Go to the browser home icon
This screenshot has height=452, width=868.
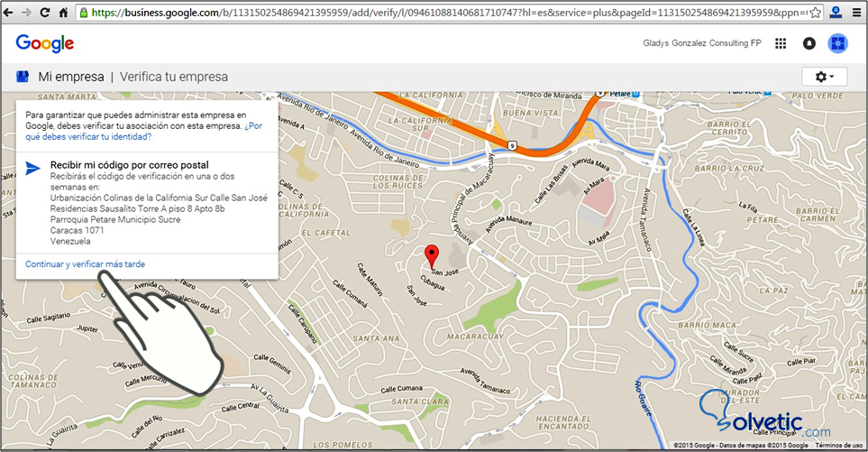click(63, 13)
